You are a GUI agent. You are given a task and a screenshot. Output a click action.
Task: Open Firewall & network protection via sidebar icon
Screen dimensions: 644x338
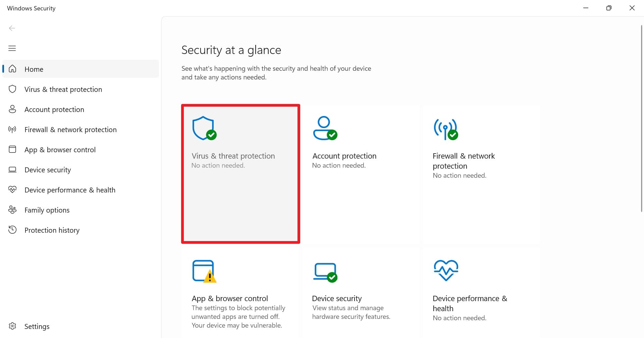coord(12,129)
